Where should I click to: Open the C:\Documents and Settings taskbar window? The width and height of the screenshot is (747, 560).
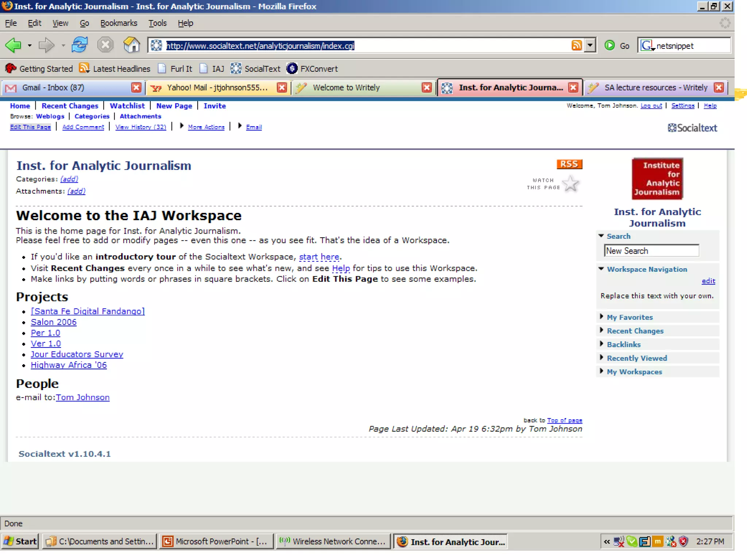tap(100, 541)
